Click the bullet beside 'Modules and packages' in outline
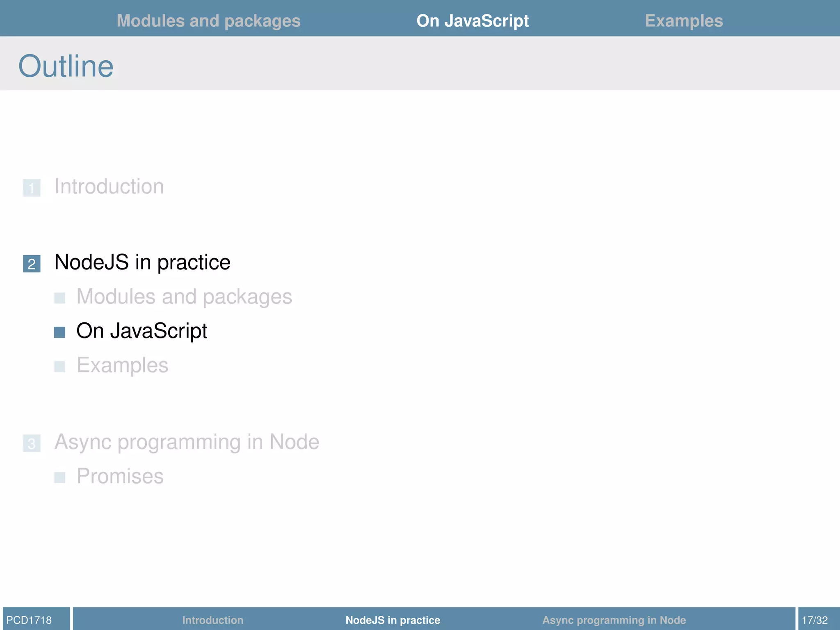This screenshot has height=630, width=840. [x=60, y=298]
